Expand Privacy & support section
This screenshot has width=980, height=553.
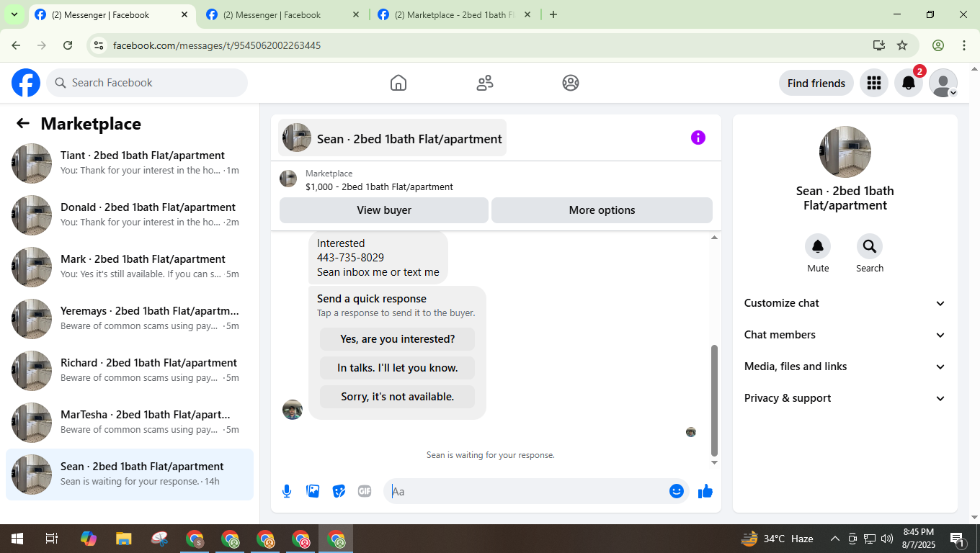pos(845,398)
